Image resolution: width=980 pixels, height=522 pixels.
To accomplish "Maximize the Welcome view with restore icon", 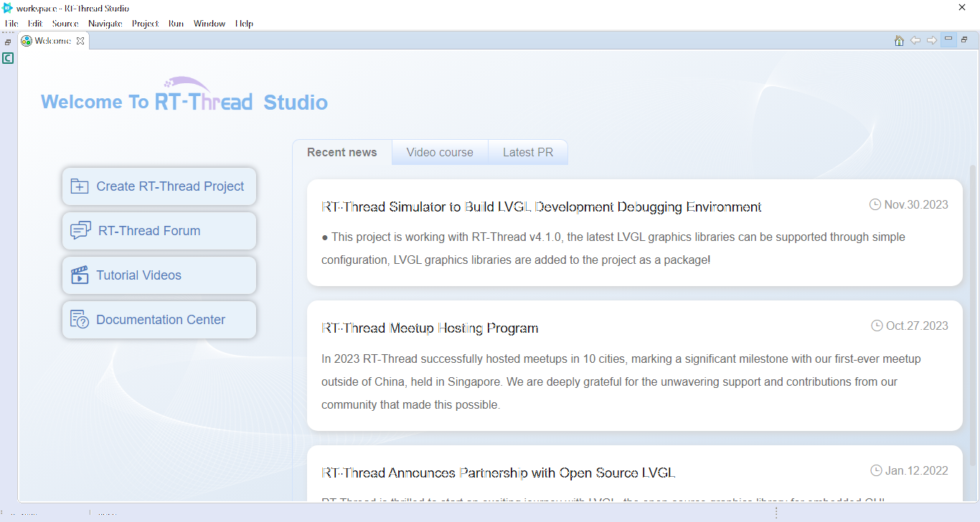I will pos(965,39).
